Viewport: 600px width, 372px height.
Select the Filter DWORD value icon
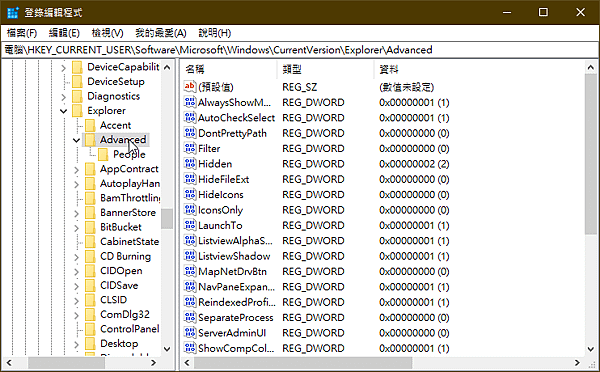[x=190, y=148]
